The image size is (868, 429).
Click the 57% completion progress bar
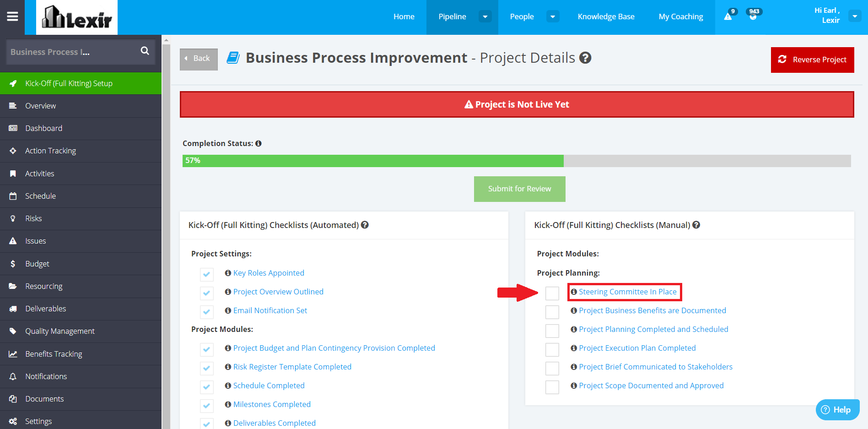(x=517, y=161)
